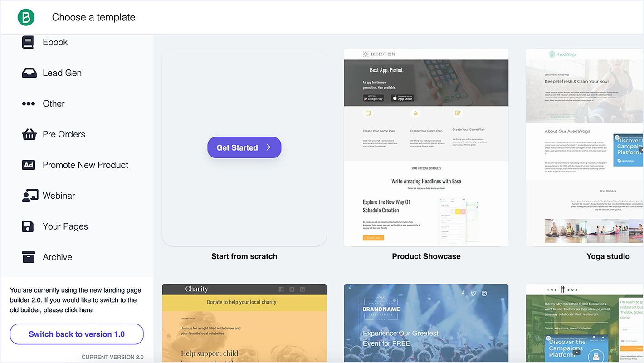The height and width of the screenshot is (363, 644).
Task: Open the BRANDNAME event template preview
Action: tap(426, 323)
